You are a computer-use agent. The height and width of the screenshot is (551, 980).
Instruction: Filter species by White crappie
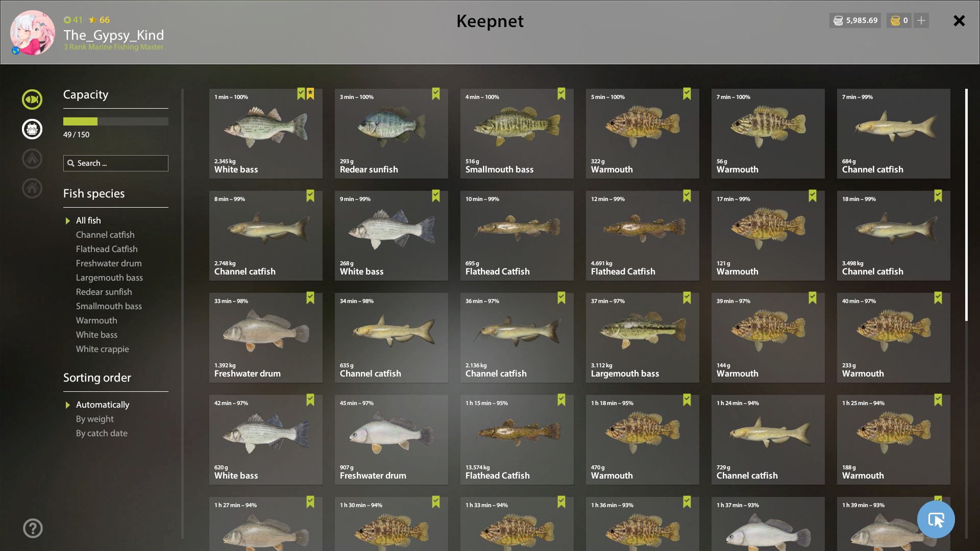point(103,349)
